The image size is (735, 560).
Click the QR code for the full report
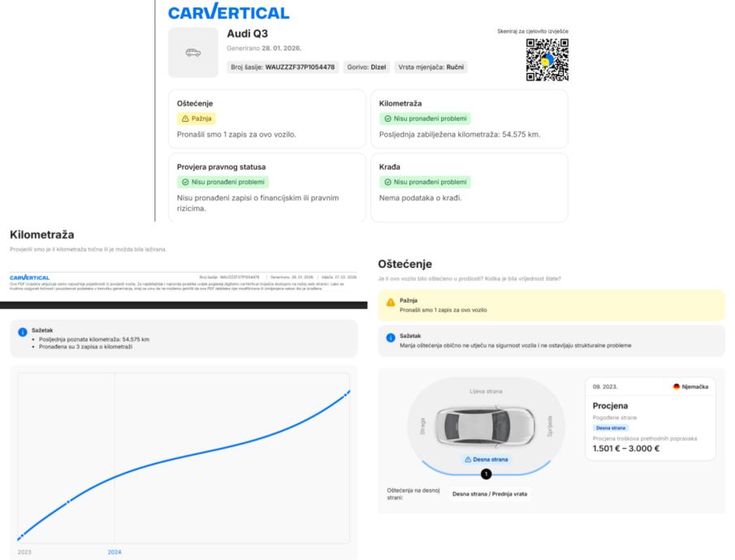tap(547, 59)
